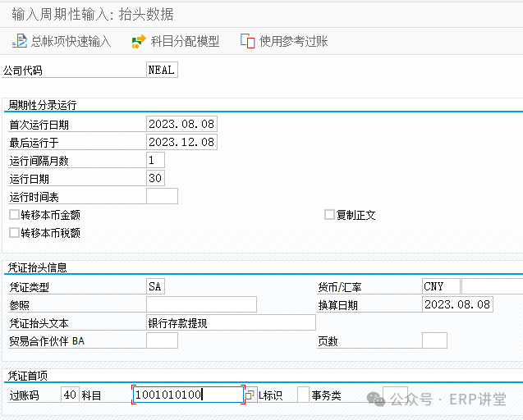Open 科目分配模型 from the toolbar
523x420 pixels.
[x=139, y=41]
